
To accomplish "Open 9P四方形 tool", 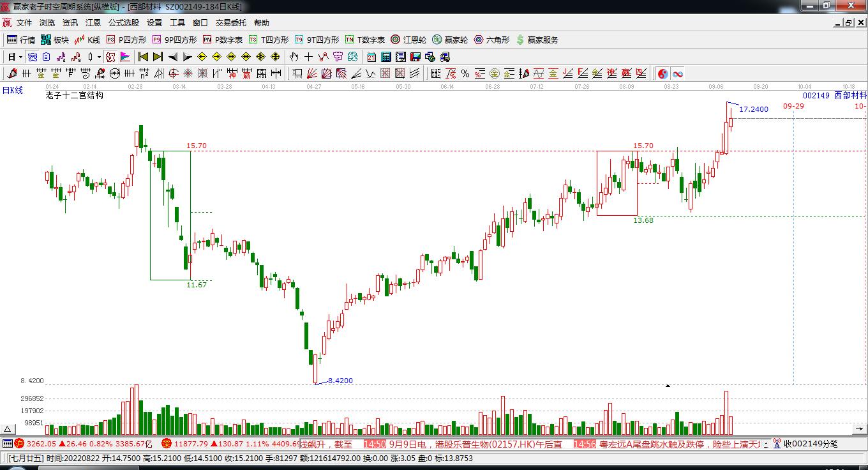I will pyautogui.click(x=174, y=40).
